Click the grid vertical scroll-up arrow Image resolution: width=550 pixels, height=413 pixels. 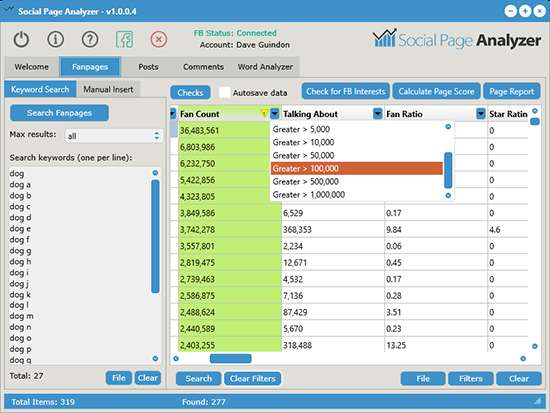(x=535, y=111)
